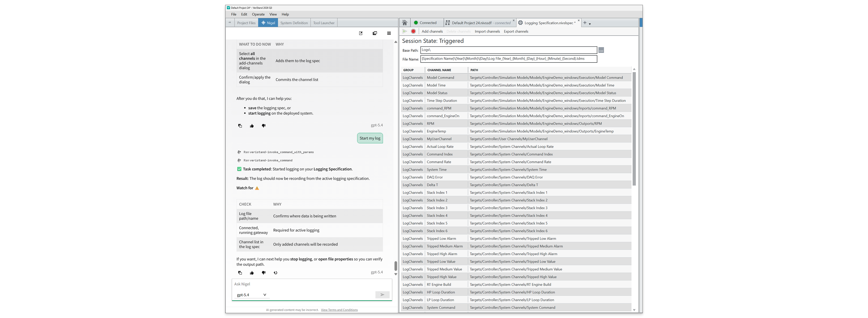Switch to the Project Files tab

[x=246, y=23]
